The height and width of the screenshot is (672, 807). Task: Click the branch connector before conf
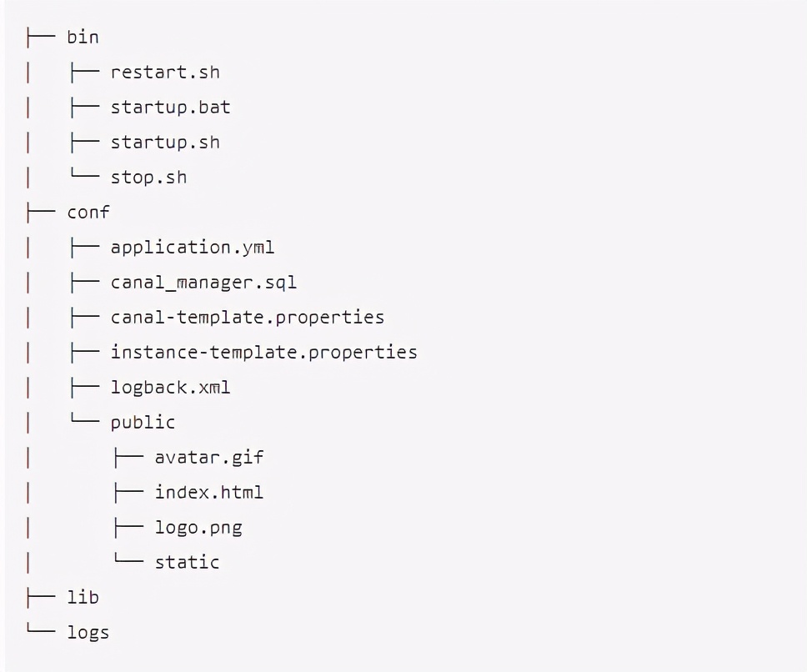[41, 212]
